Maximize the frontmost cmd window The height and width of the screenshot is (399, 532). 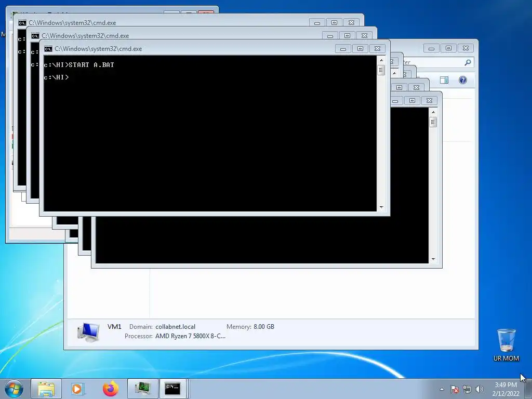[360, 49]
